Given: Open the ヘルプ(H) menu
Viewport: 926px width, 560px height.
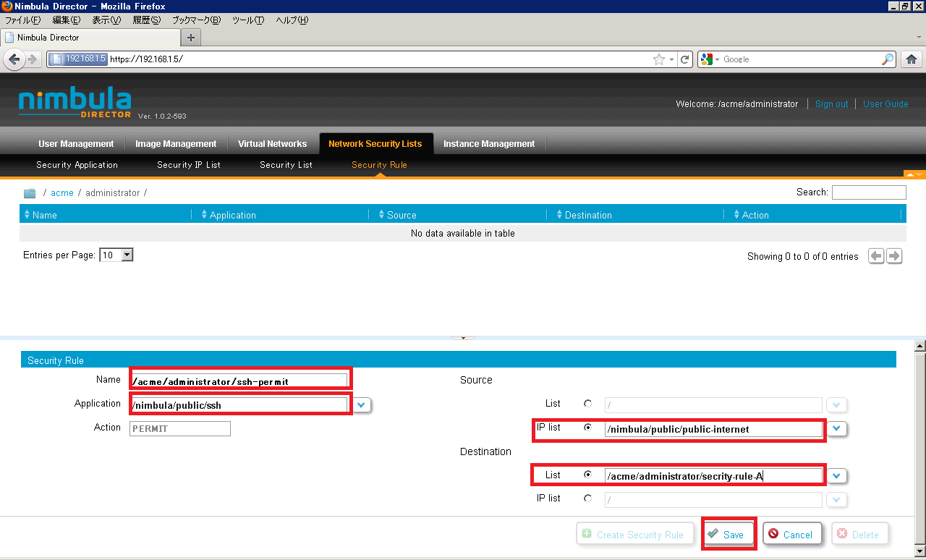Looking at the screenshot, I should point(292,20).
